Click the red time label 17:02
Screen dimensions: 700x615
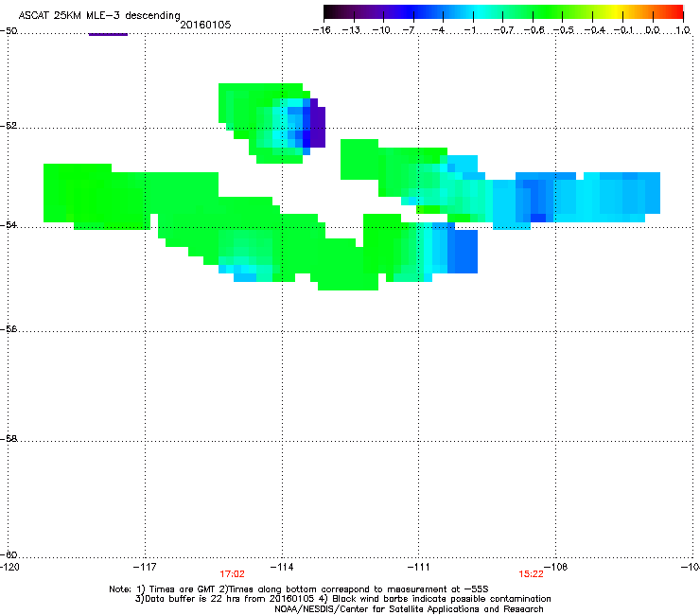(x=232, y=574)
